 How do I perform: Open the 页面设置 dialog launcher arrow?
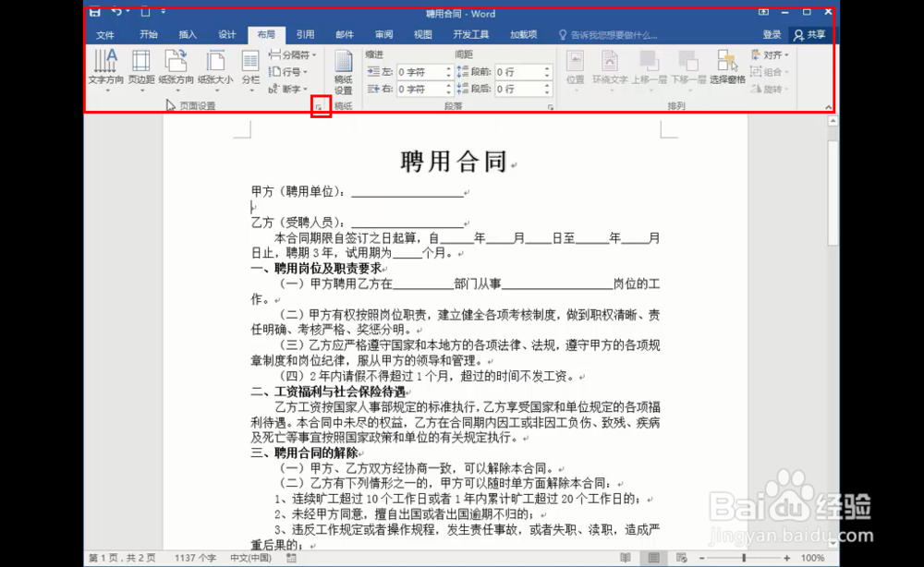[x=319, y=107]
